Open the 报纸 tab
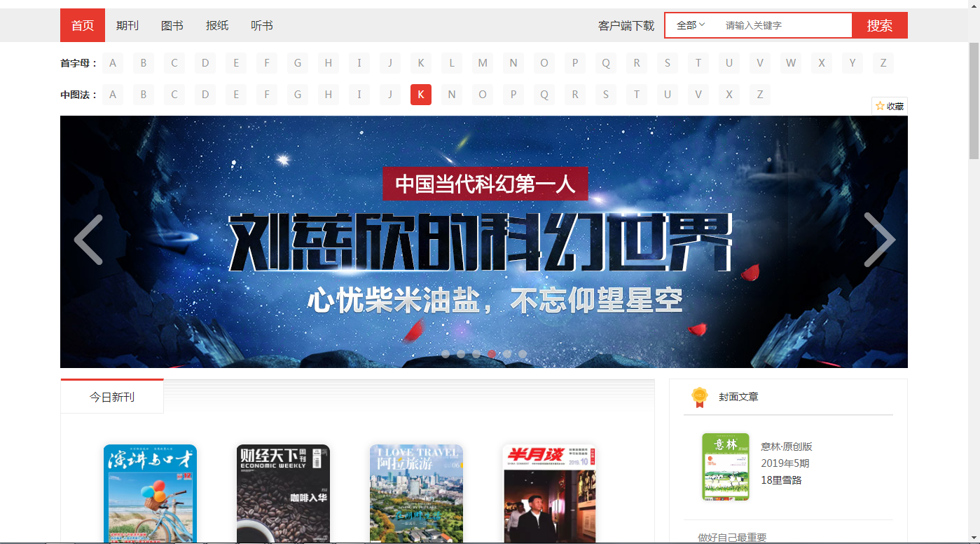The height and width of the screenshot is (544, 980). [x=217, y=25]
